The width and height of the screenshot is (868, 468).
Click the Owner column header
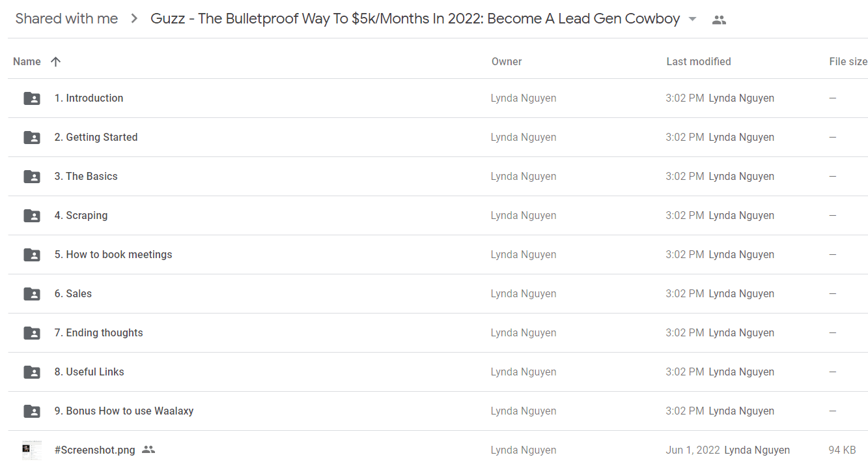[507, 61]
